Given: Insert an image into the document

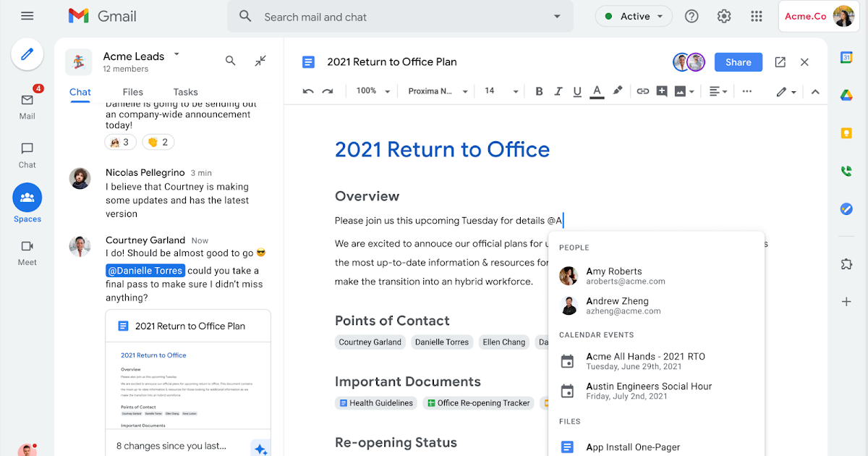Looking at the screenshot, I should [681, 91].
